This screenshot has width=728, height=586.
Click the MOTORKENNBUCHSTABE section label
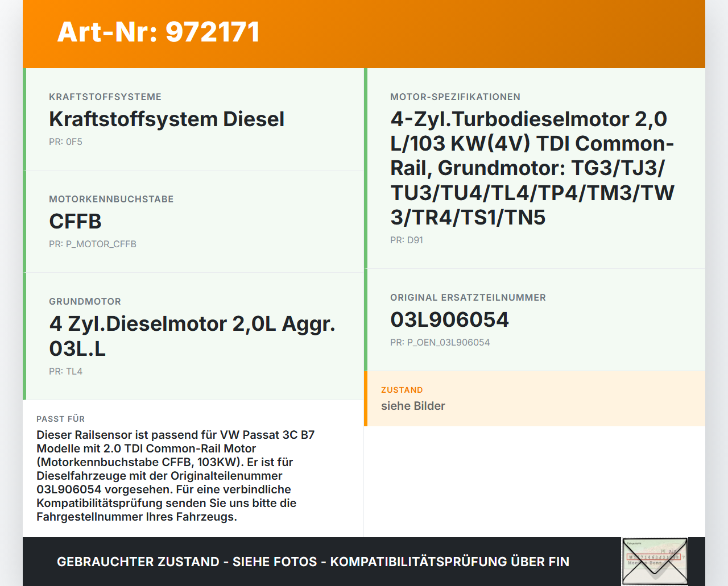coord(111,200)
